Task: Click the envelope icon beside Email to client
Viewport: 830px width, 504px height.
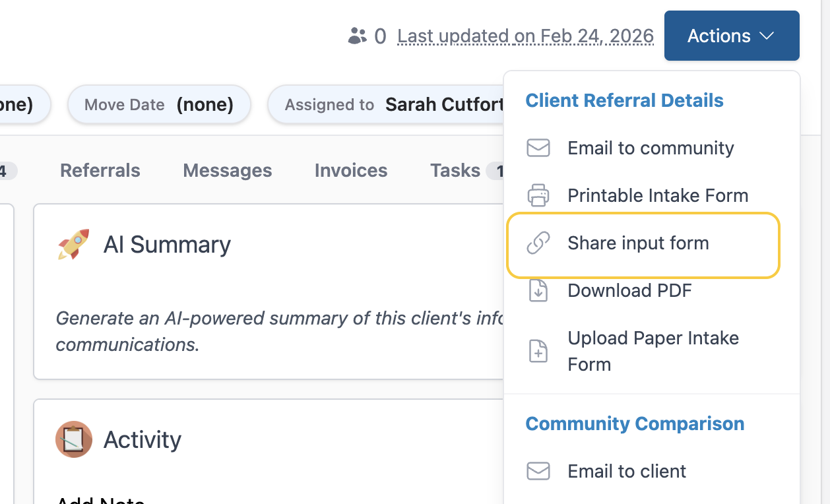Action: 538,471
